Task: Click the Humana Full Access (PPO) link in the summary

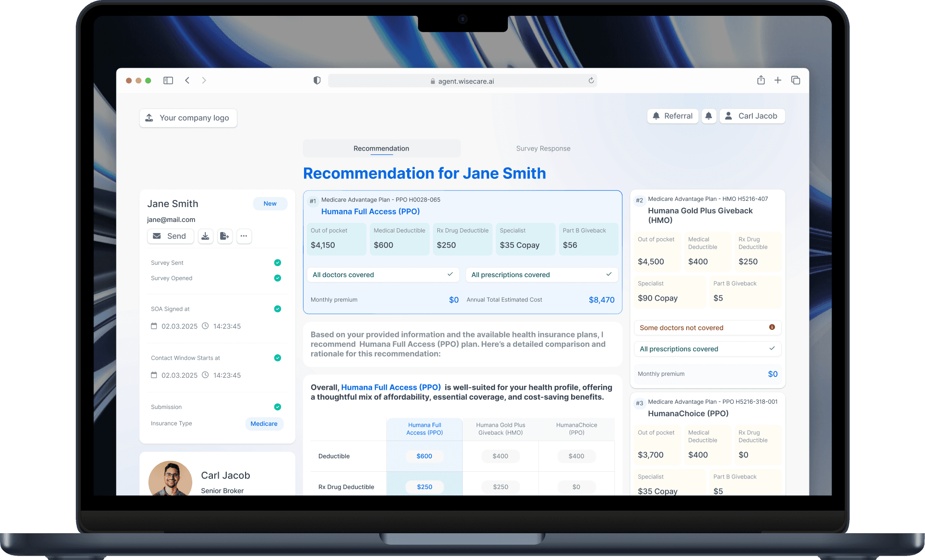Action: pyautogui.click(x=391, y=387)
